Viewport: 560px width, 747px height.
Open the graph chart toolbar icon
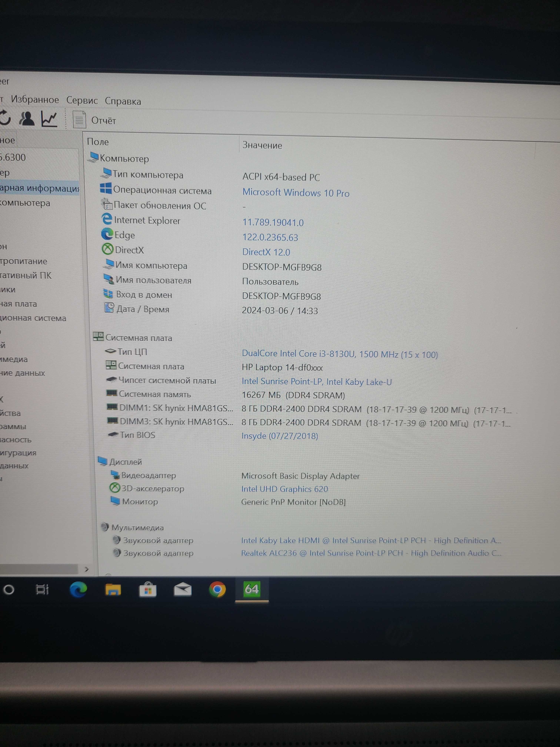point(49,119)
